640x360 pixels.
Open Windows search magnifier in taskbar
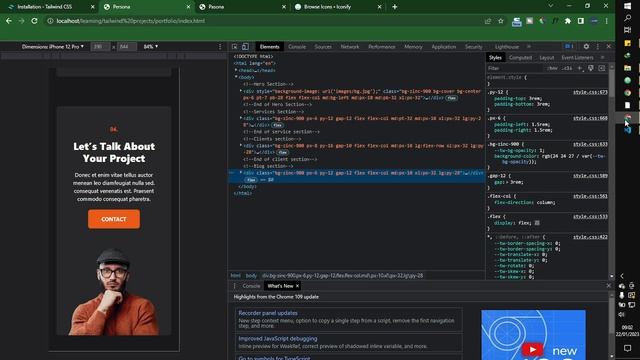tap(627, 18)
